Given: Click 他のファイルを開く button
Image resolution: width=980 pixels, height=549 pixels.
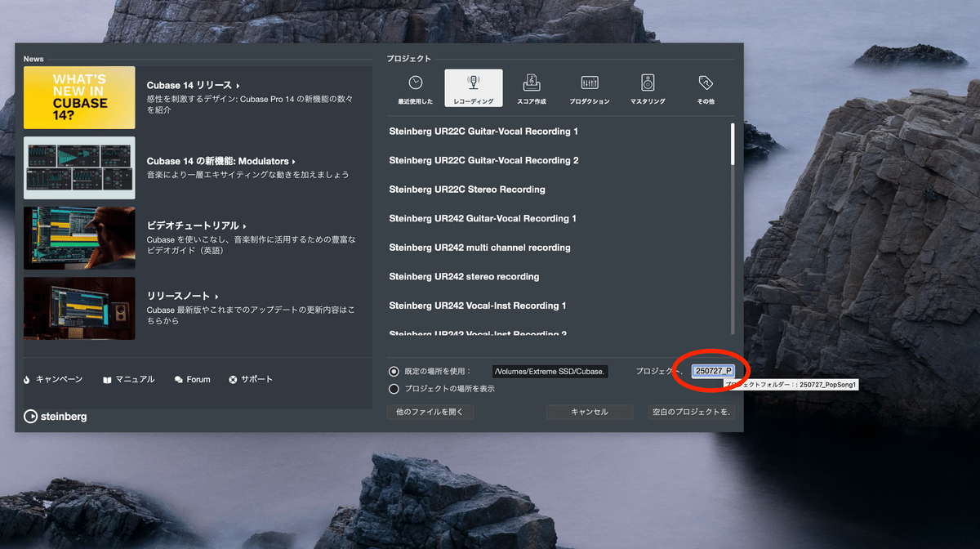Looking at the screenshot, I should coord(430,412).
